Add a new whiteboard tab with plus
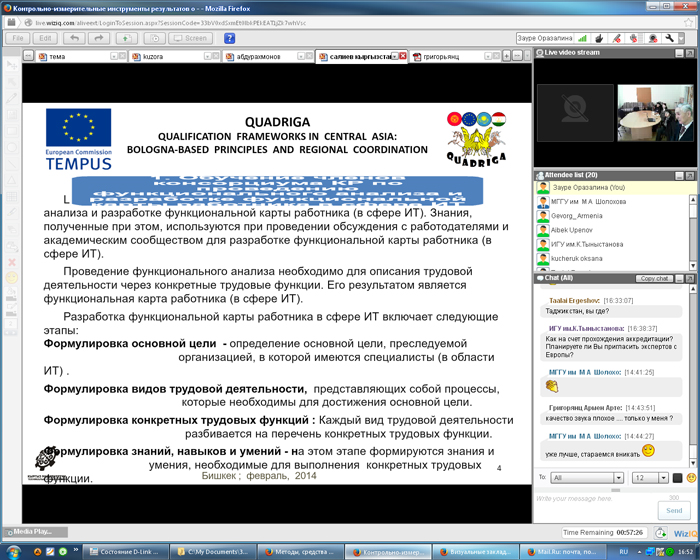This screenshot has height=560, width=700. tap(507, 56)
